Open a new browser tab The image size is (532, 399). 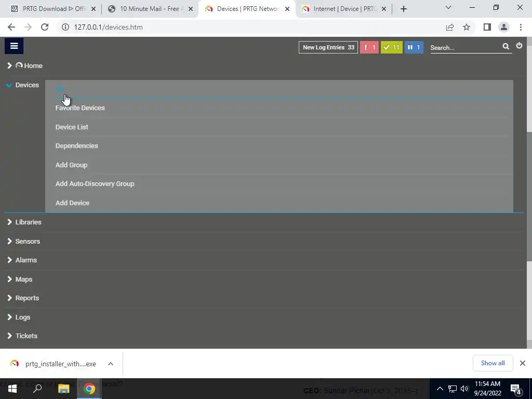coord(403,9)
